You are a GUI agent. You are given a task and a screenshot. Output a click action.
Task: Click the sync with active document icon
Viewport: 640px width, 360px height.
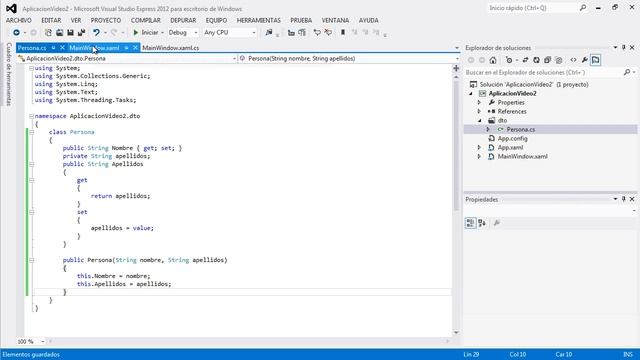[525, 60]
